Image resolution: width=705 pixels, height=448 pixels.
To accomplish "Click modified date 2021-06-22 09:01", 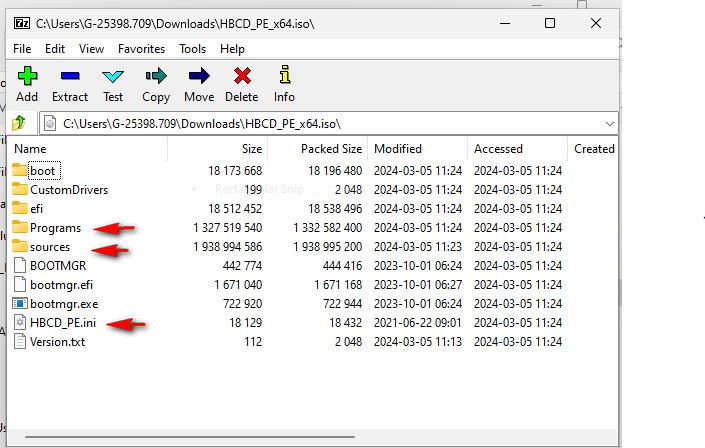I will [418, 323].
